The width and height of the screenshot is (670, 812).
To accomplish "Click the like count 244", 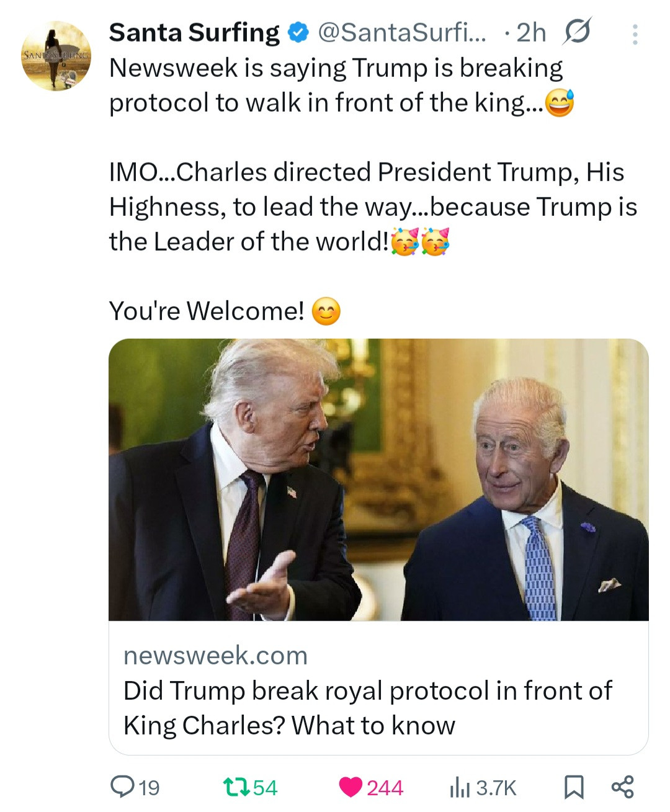I will 385,788.
